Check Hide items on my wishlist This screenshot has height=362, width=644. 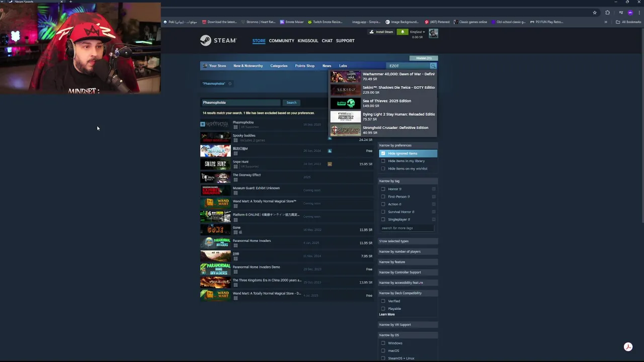pos(383,168)
